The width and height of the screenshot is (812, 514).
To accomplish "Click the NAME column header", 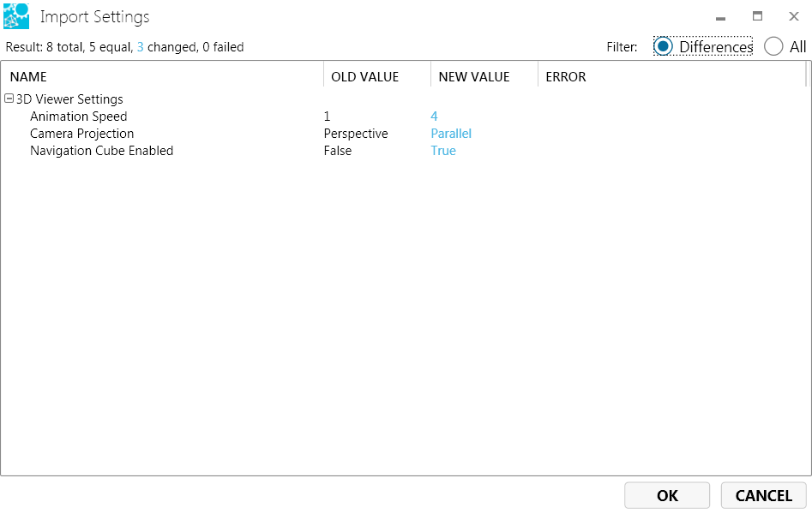I will pyautogui.click(x=28, y=77).
